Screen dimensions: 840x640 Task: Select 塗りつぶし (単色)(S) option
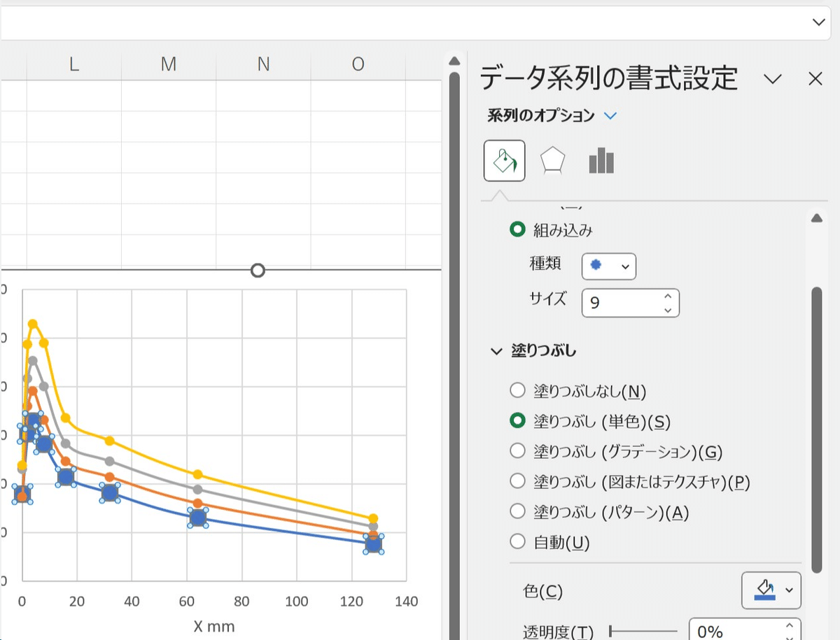[x=517, y=420]
